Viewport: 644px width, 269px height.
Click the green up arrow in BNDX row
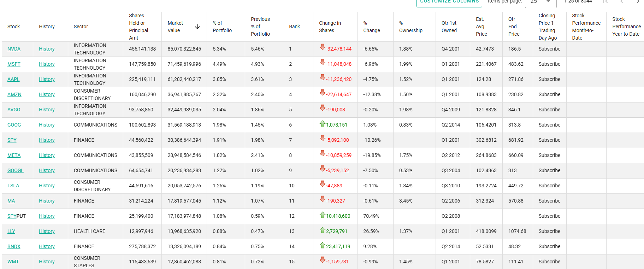pyautogui.click(x=322, y=245)
